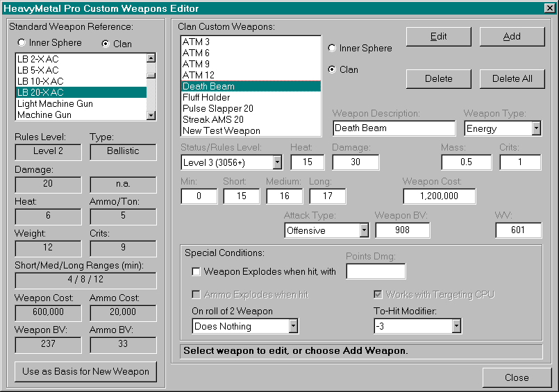This screenshot has height=392, width=559.
Task: Open the Attack Type dropdown
Action: (364, 230)
